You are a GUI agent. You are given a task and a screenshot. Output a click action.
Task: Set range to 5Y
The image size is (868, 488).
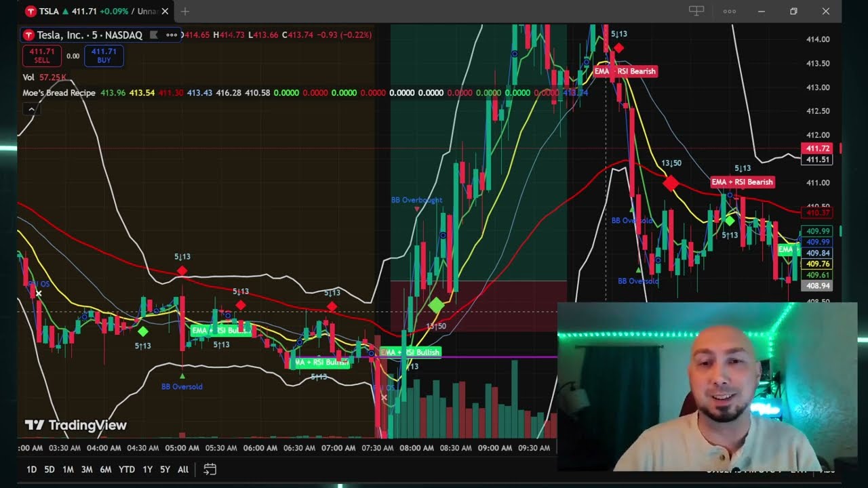(x=165, y=470)
